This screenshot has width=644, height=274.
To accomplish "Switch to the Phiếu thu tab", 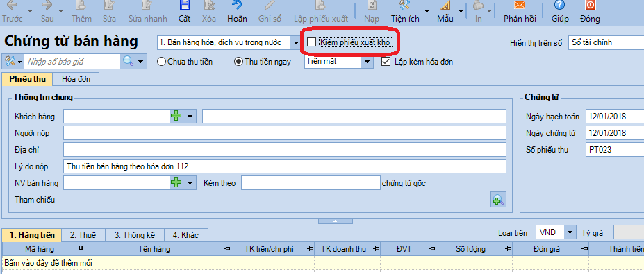I will tap(28, 79).
